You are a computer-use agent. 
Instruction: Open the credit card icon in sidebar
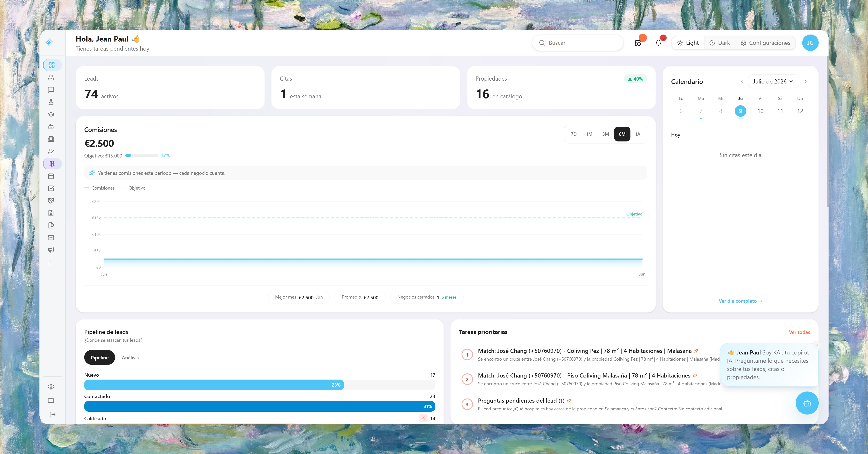tap(51, 400)
